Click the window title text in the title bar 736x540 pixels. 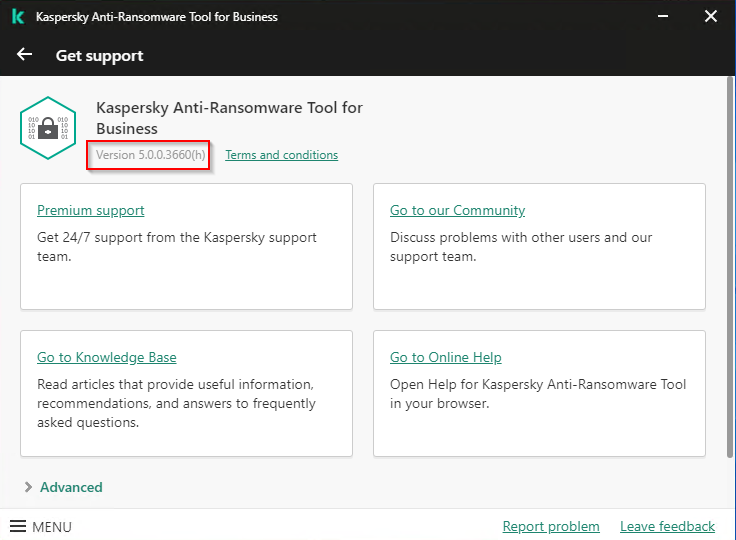(x=157, y=17)
